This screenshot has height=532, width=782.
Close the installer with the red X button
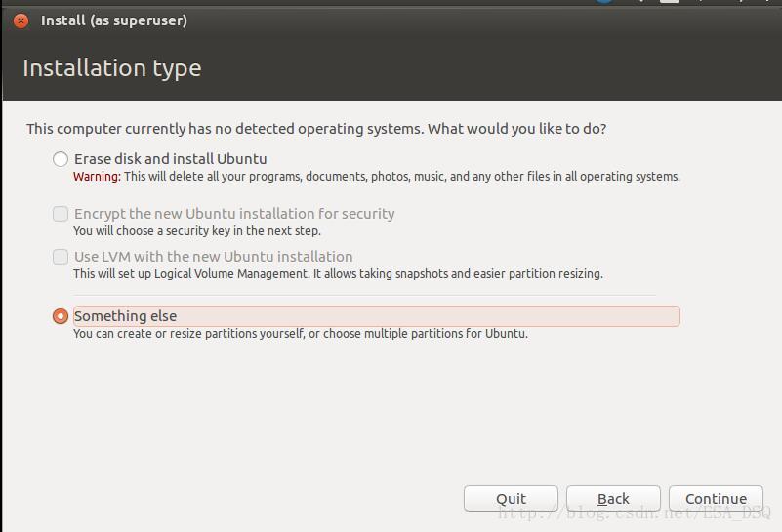point(21,20)
